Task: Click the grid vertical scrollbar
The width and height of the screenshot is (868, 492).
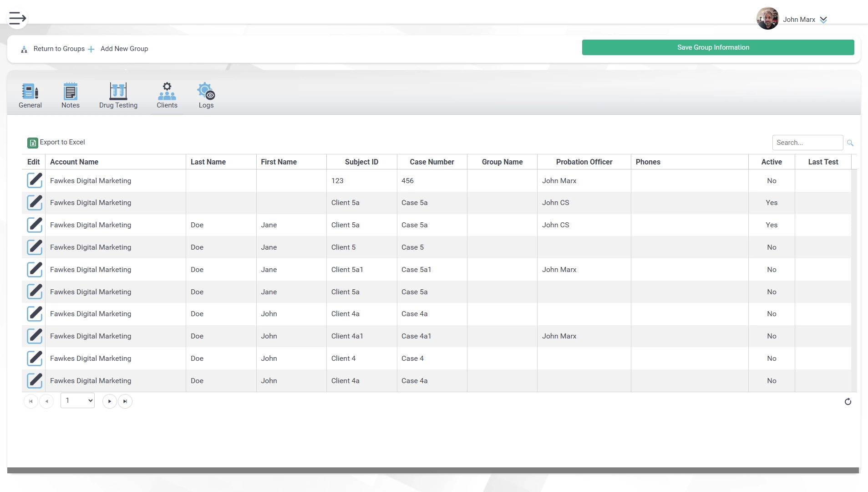Action: pyautogui.click(x=854, y=280)
